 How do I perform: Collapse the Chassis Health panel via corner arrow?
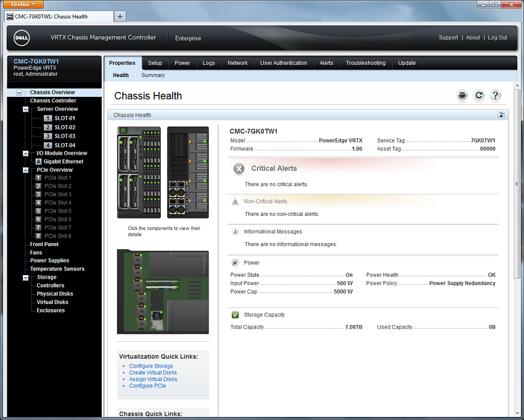point(501,115)
